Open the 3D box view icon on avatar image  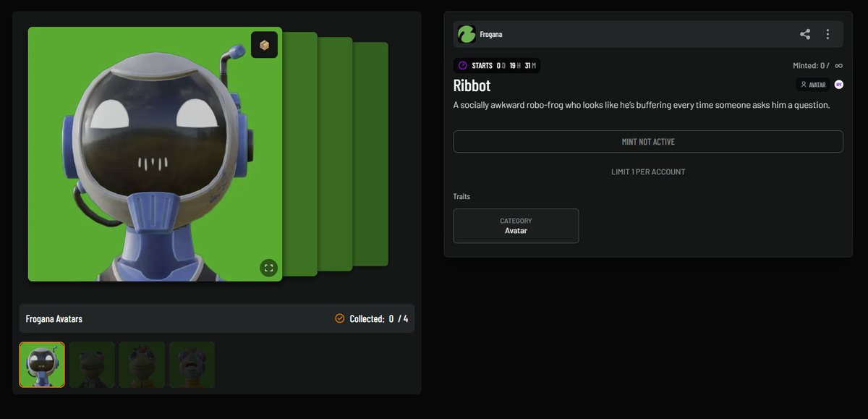264,46
